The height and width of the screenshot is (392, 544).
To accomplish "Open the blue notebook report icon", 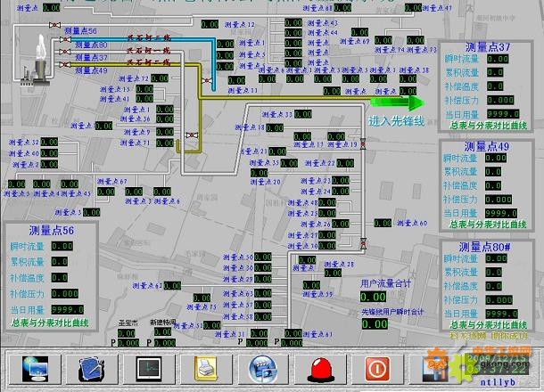I will tap(92, 369).
